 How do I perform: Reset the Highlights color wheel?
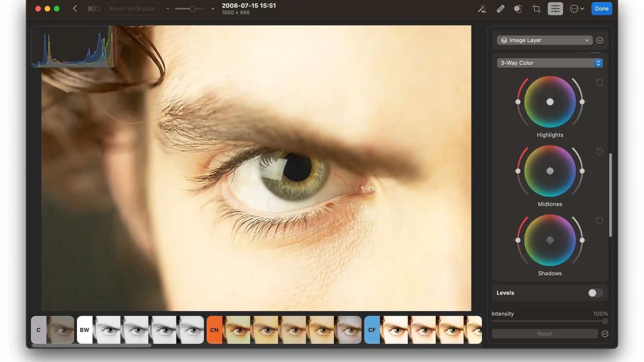(599, 82)
